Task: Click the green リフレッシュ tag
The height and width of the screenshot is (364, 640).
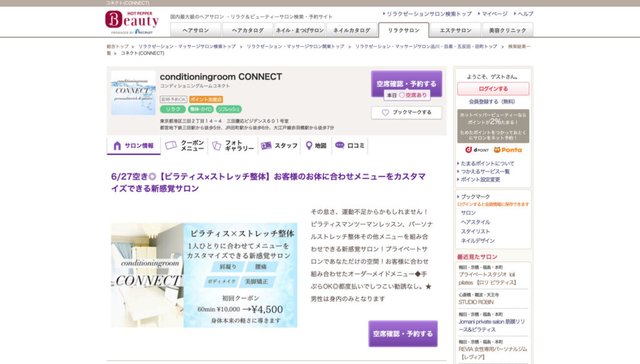Action: pyautogui.click(x=229, y=109)
